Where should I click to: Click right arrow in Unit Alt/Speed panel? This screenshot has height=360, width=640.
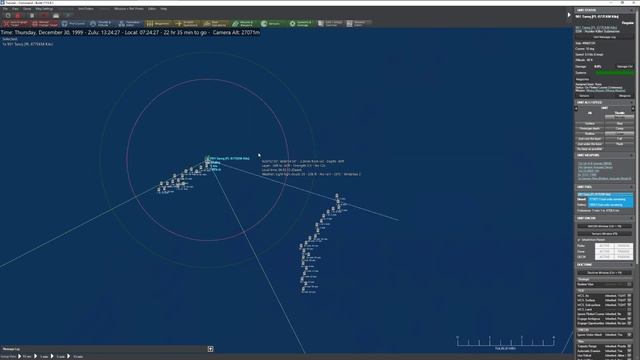pyautogui.click(x=633, y=108)
